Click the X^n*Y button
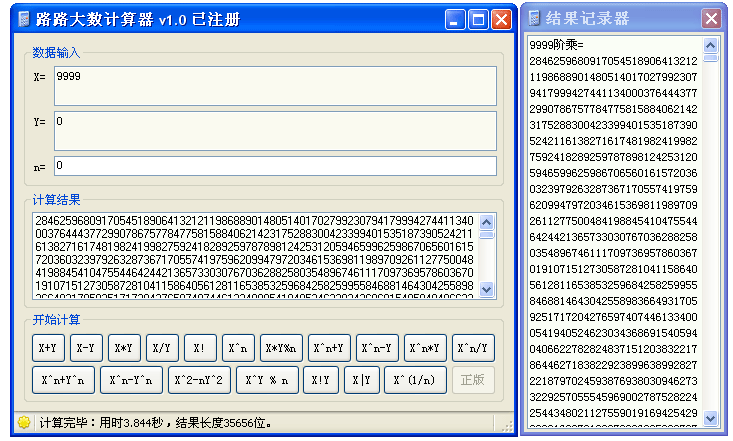 tap(425, 348)
